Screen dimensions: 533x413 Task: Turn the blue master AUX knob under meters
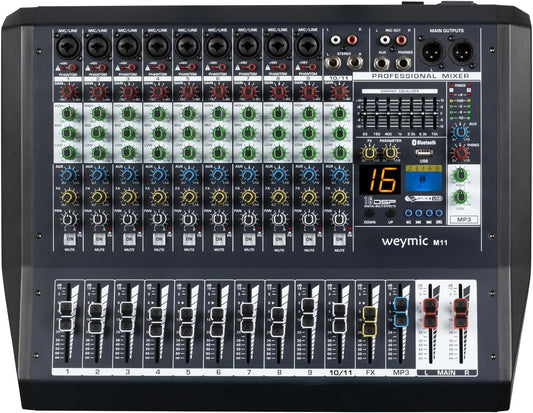click(461, 132)
